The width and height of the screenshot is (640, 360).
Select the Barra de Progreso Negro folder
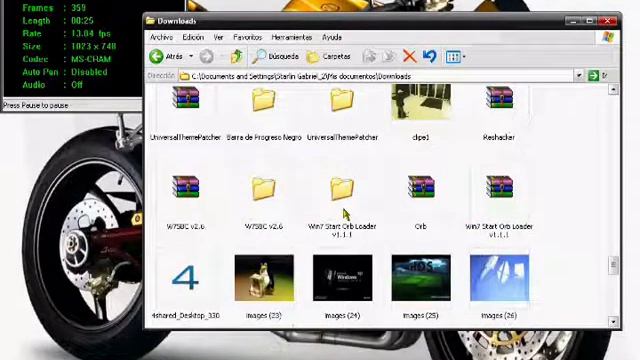point(264,100)
